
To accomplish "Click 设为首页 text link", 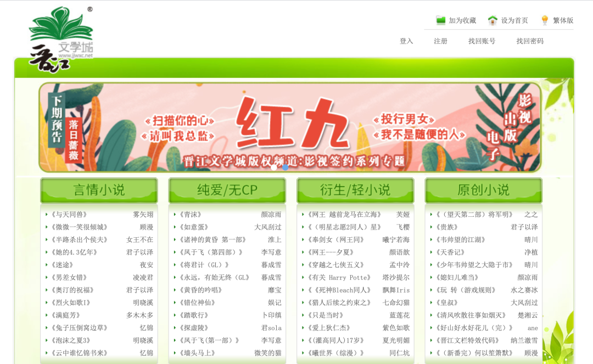I will [514, 20].
